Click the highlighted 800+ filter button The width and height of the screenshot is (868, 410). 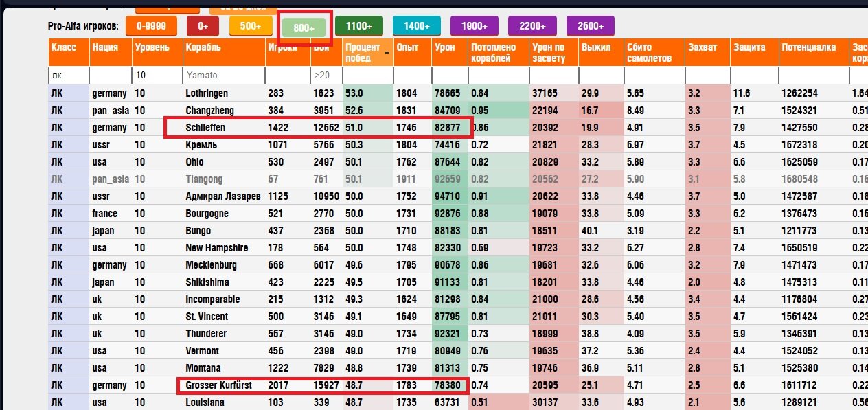[x=304, y=27]
